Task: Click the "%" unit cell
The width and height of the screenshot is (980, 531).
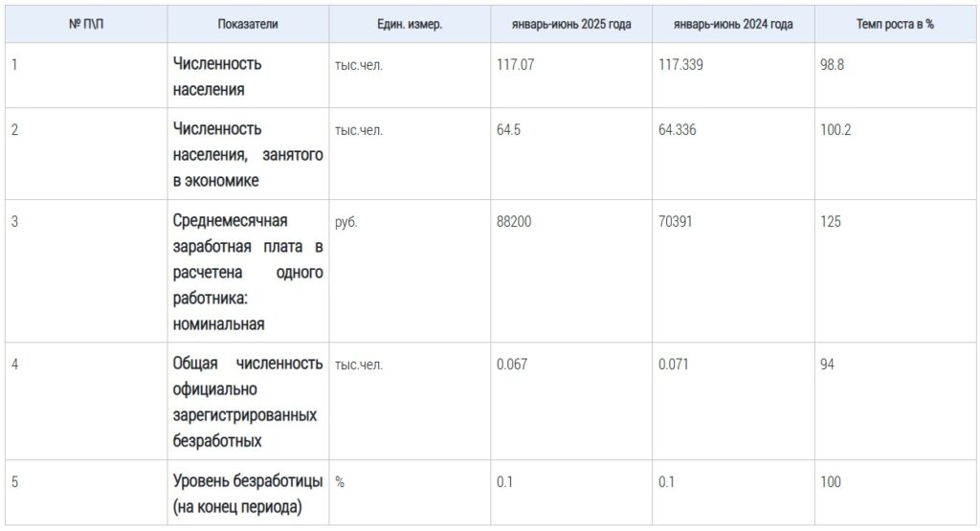Action: click(340, 482)
